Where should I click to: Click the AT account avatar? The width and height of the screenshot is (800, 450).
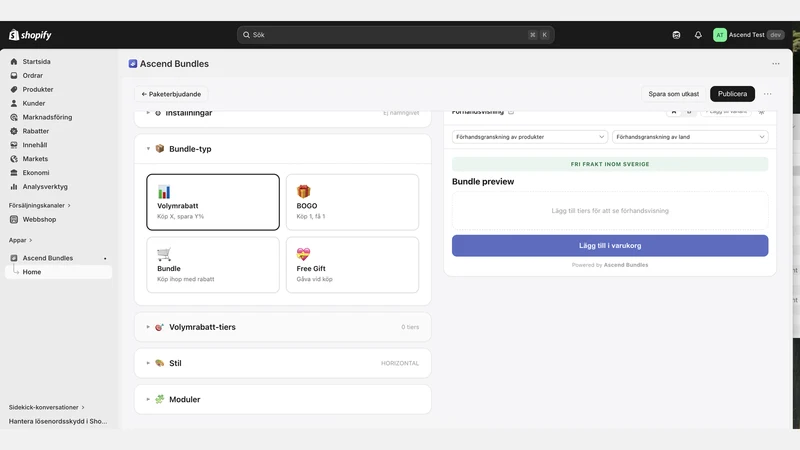719,35
